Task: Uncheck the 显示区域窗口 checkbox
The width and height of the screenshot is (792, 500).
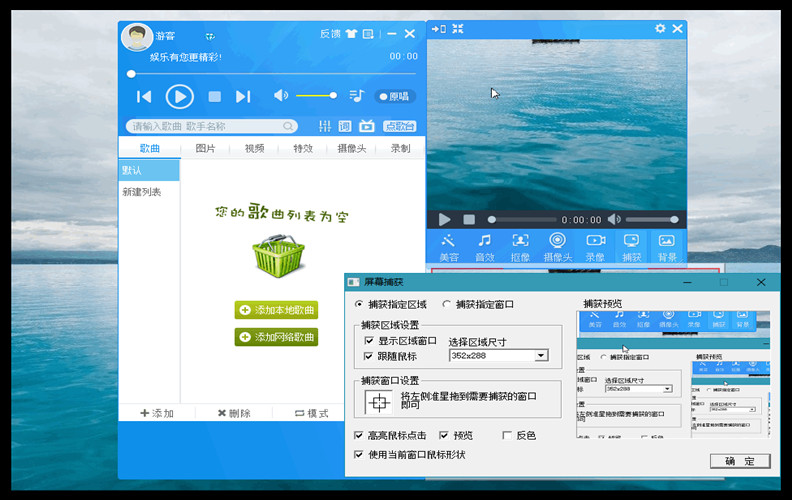Action: 369,341
